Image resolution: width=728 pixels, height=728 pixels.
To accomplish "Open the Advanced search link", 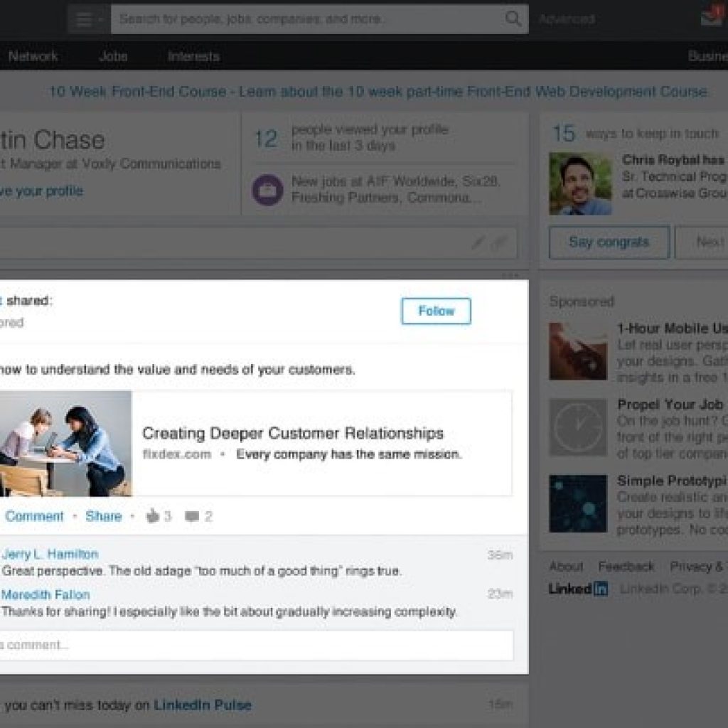I will point(567,19).
